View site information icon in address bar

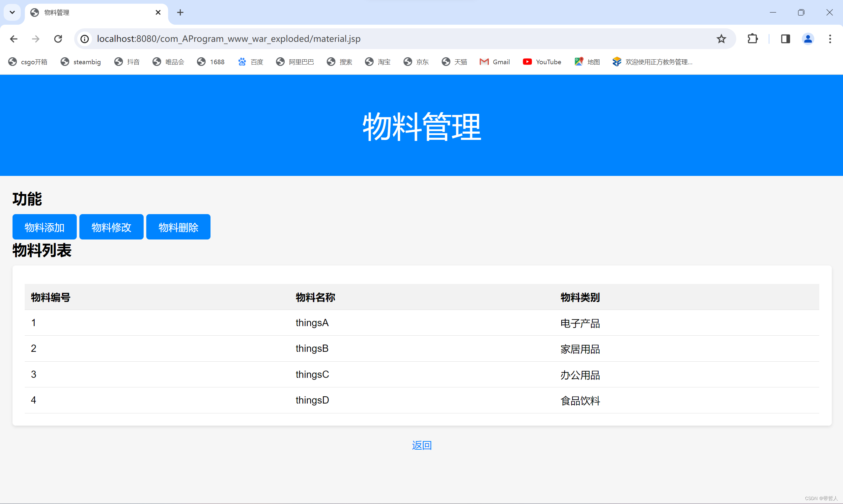(x=85, y=39)
